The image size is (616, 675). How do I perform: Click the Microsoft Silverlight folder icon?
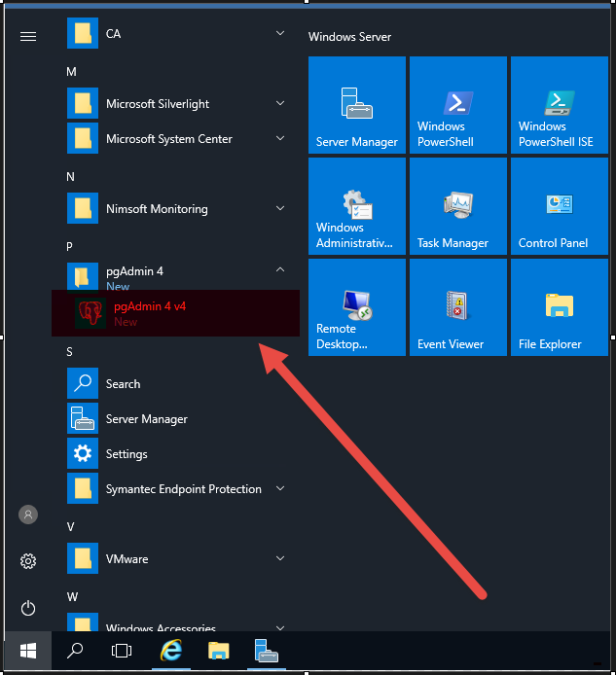click(x=83, y=103)
